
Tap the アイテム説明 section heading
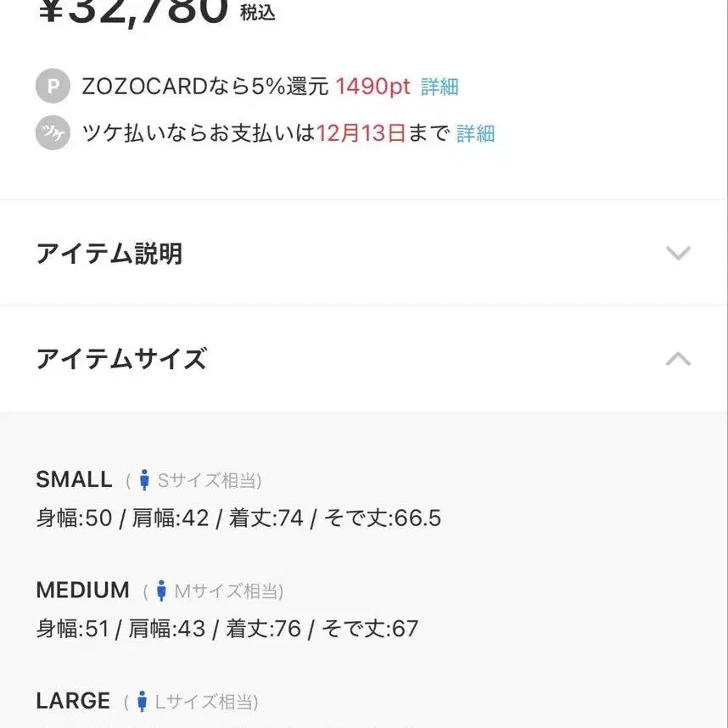[109, 253]
